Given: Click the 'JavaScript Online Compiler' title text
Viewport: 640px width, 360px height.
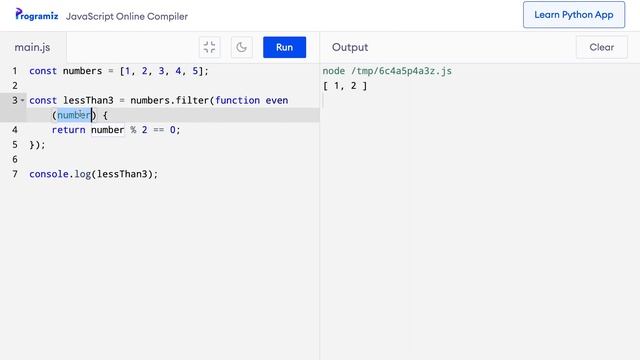Looking at the screenshot, I should pyautogui.click(x=127, y=16).
